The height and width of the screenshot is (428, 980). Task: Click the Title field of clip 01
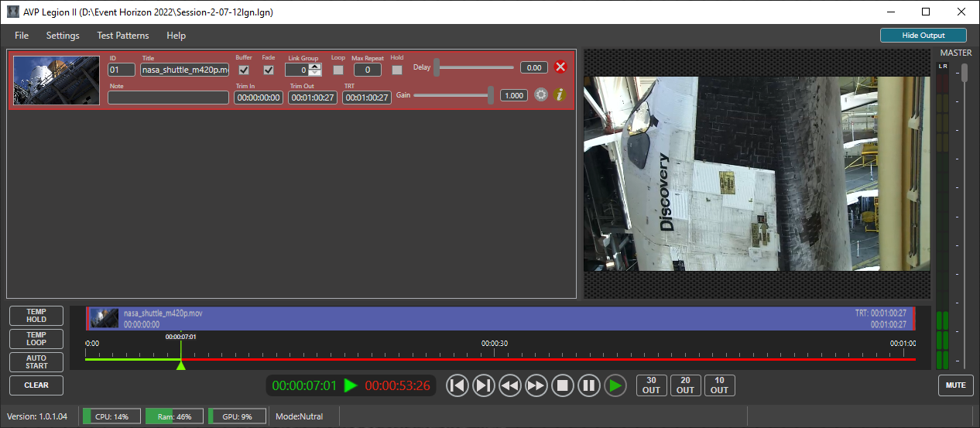tap(184, 70)
